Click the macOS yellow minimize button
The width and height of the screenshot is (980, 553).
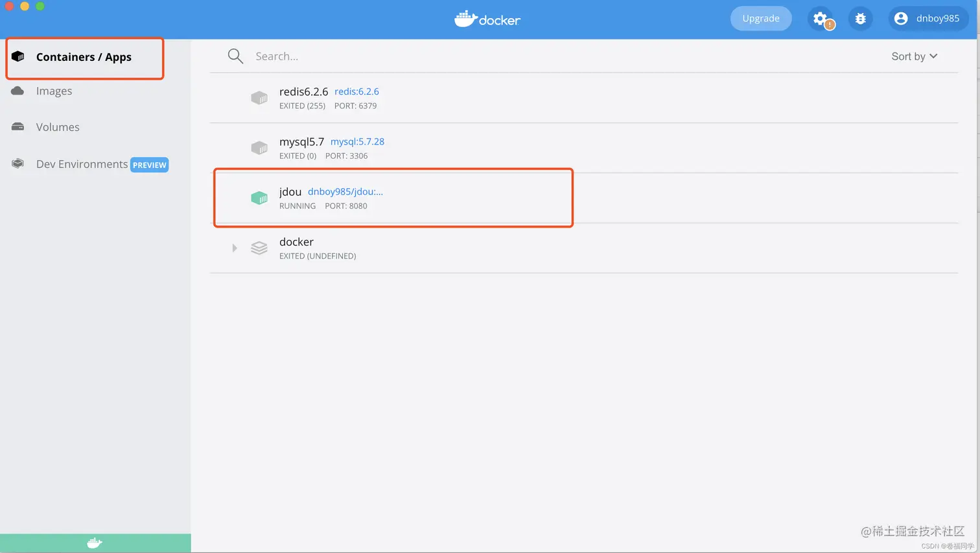click(x=25, y=6)
